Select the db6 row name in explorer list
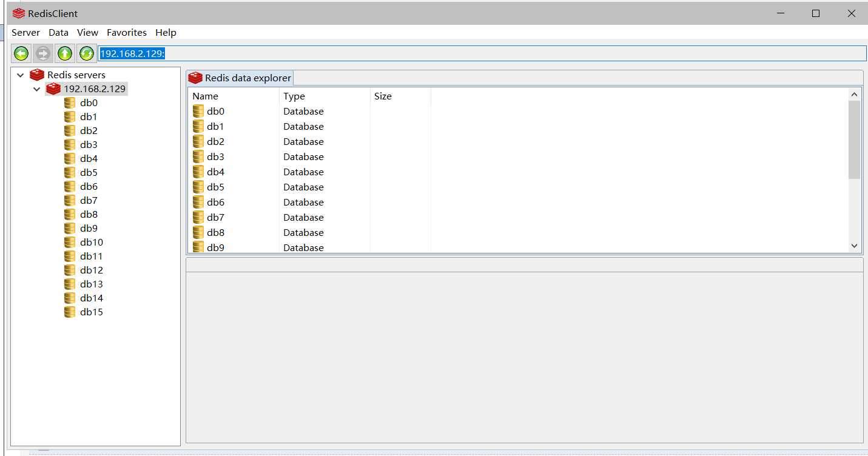This screenshot has width=868, height=456. [x=215, y=202]
